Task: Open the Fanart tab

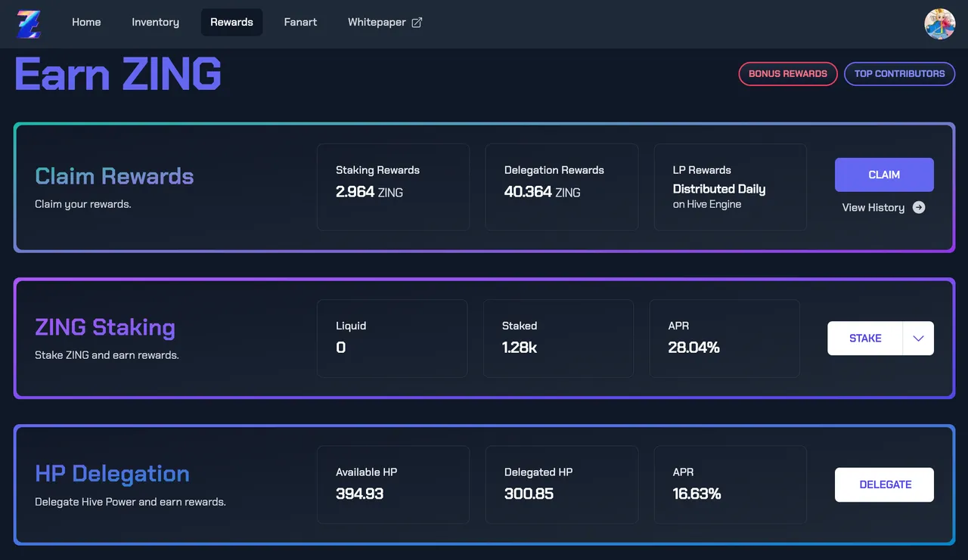Action: click(300, 23)
